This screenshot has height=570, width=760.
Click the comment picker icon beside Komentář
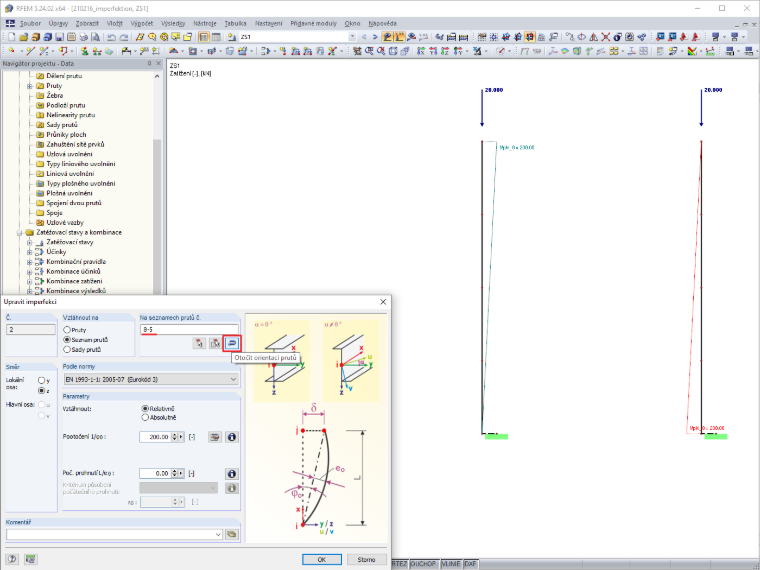(x=232, y=534)
